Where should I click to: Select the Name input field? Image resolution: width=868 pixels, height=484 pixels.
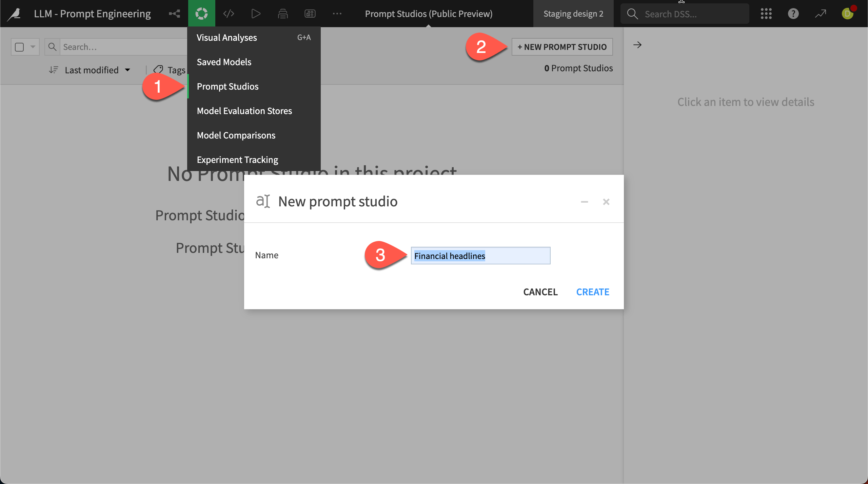tap(480, 255)
